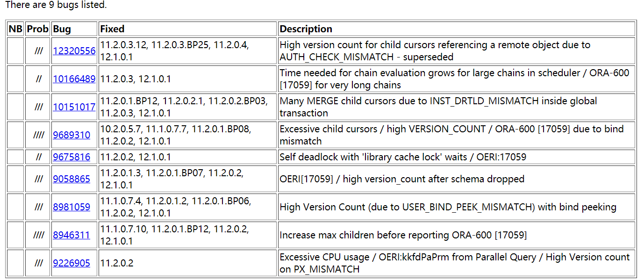The image size is (644, 280).
Task: Click the NB column header
Action: point(15,29)
